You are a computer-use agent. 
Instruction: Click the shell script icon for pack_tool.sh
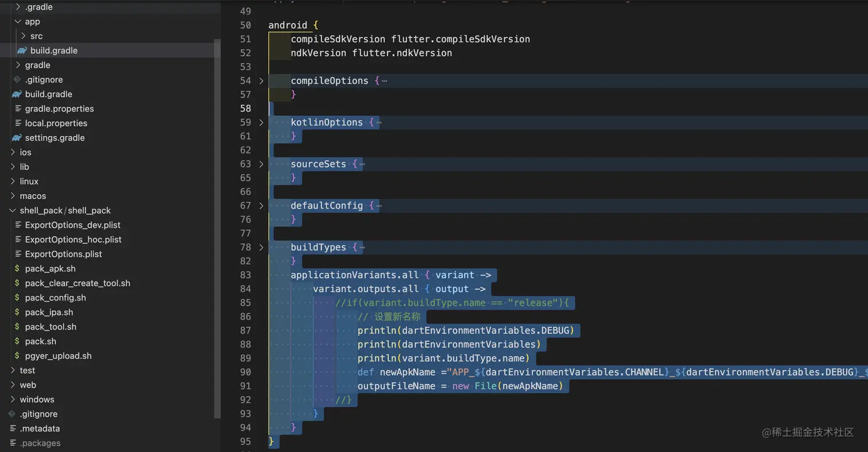[x=17, y=327]
